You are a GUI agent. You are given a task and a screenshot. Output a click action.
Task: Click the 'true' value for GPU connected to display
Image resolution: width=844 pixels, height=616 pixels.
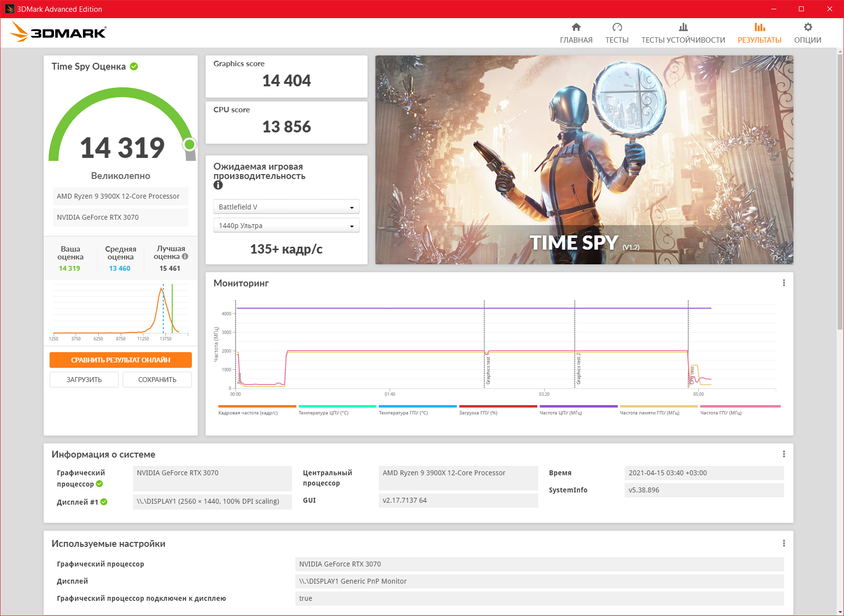click(540, 598)
